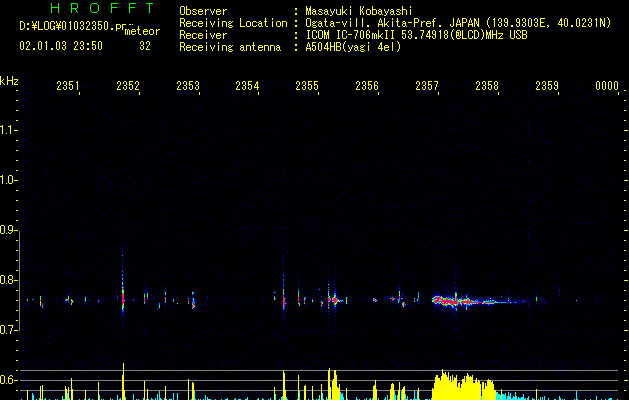Click the 2353 time marker
Screen dimensions: 629x400
188,85
